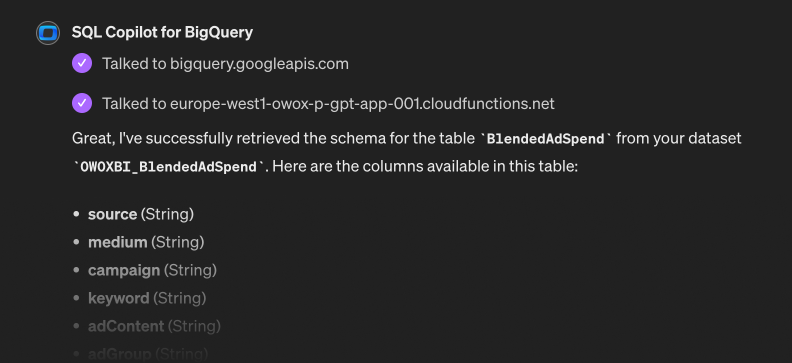This screenshot has height=363, width=792.
Task: Click the bold 'source' column name
Action: (112, 214)
